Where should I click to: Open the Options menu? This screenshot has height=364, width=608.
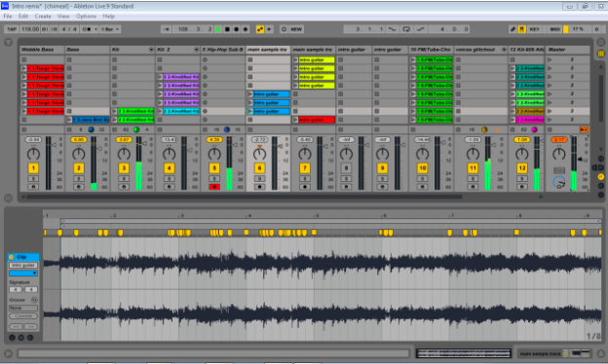coord(86,17)
